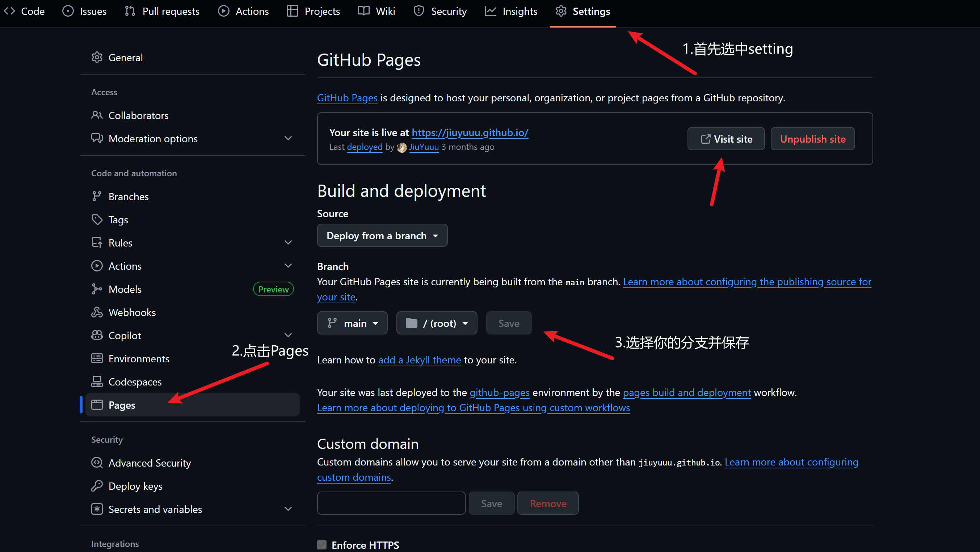980x552 pixels.
Task: Expand Secrets and variables chevron
Action: click(289, 509)
